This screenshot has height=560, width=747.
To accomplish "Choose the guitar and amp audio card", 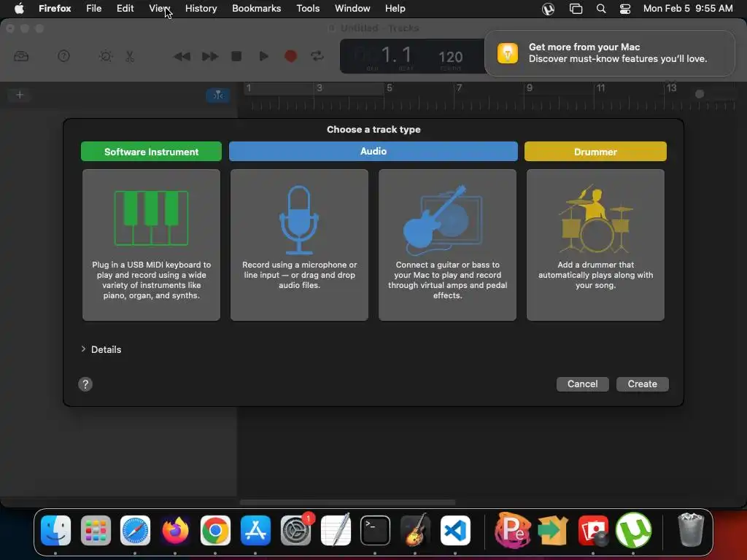I will coord(447,245).
